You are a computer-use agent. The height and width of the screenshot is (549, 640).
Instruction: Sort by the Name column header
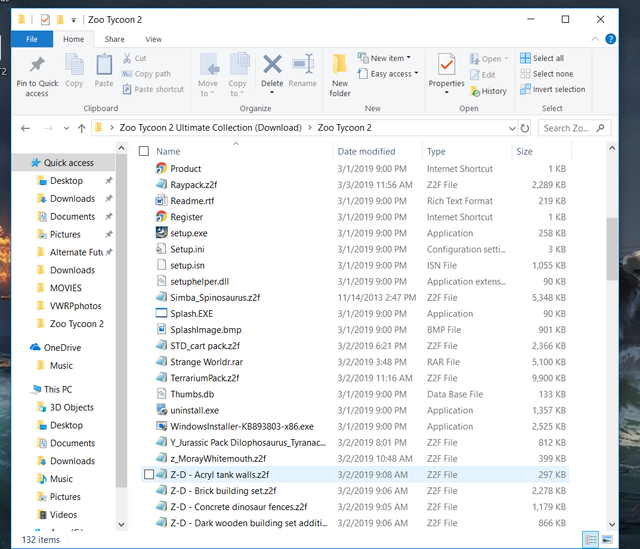(168, 151)
